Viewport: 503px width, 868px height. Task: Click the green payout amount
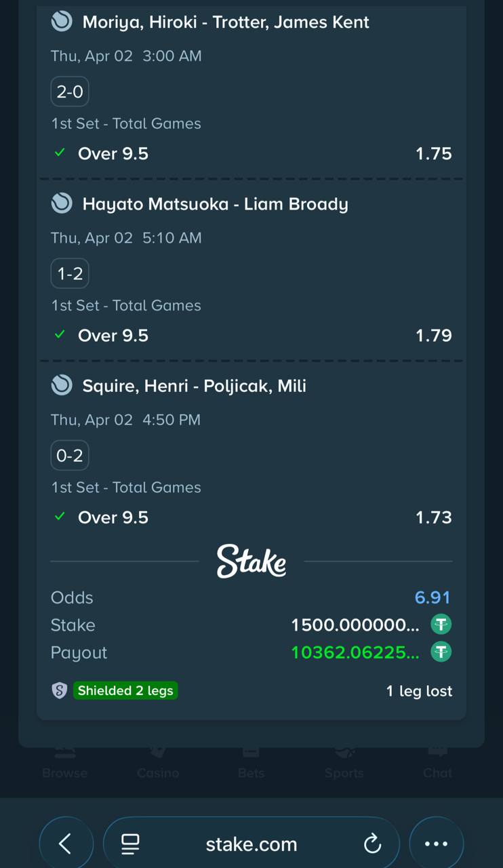[355, 652]
